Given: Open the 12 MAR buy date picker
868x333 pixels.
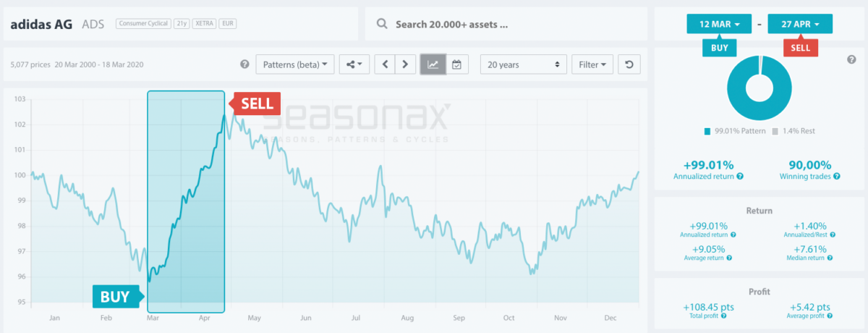Looking at the screenshot, I should pos(719,24).
